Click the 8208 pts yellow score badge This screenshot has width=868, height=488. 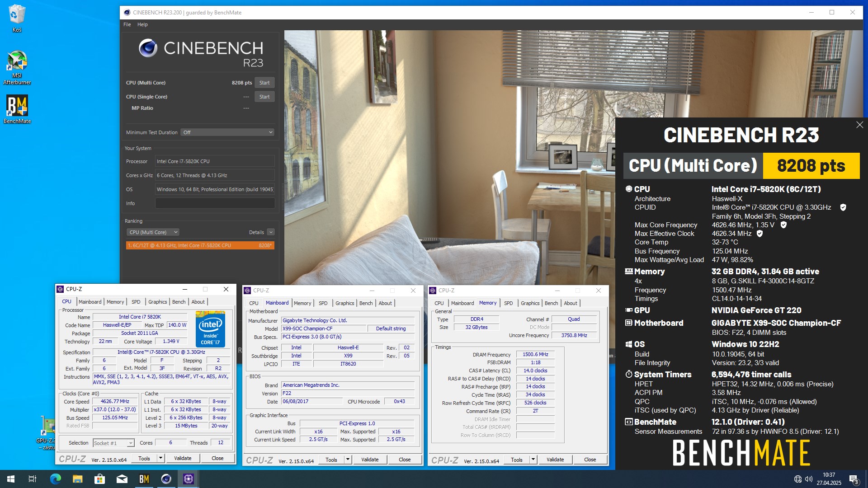click(x=811, y=166)
